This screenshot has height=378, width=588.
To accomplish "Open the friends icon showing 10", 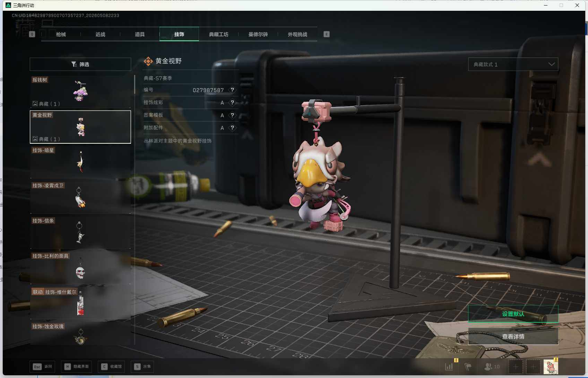I will click(x=492, y=367).
